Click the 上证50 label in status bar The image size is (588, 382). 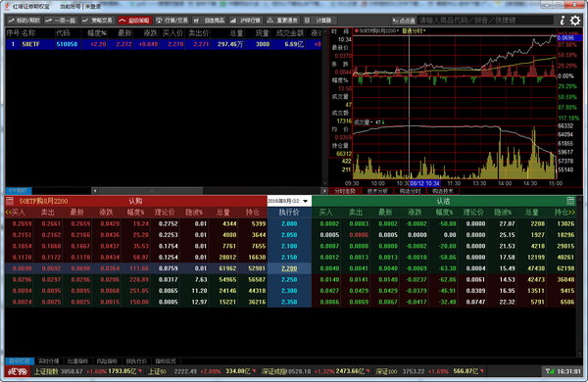[157, 371]
